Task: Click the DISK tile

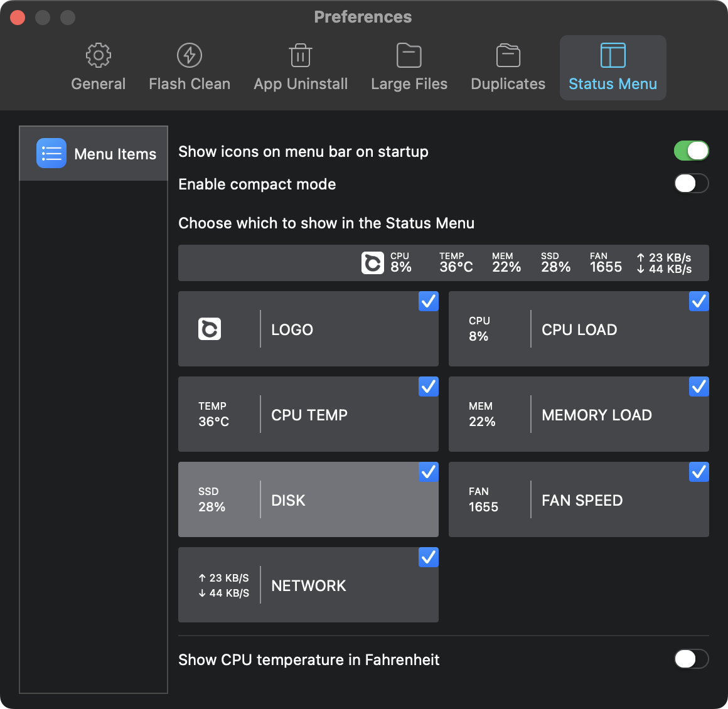Action: point(308,500)
